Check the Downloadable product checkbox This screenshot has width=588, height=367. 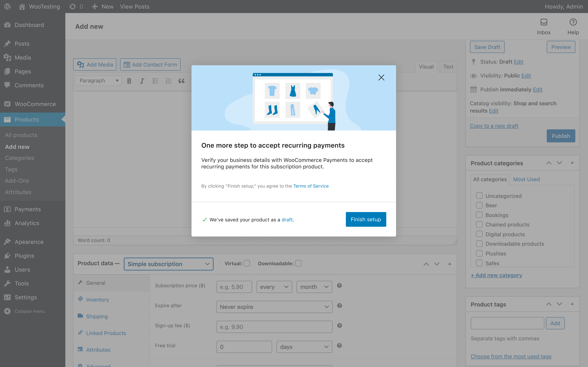[x=298, y=263]
